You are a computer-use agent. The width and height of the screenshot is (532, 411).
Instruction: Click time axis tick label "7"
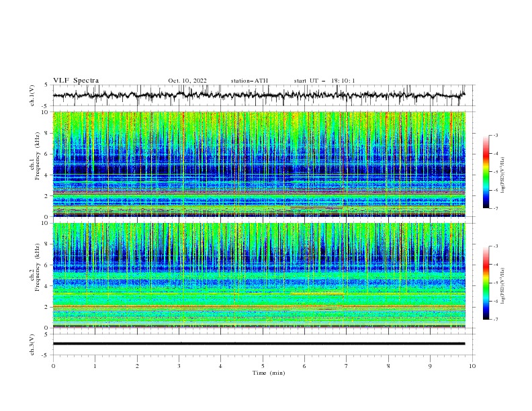[347, 366]
